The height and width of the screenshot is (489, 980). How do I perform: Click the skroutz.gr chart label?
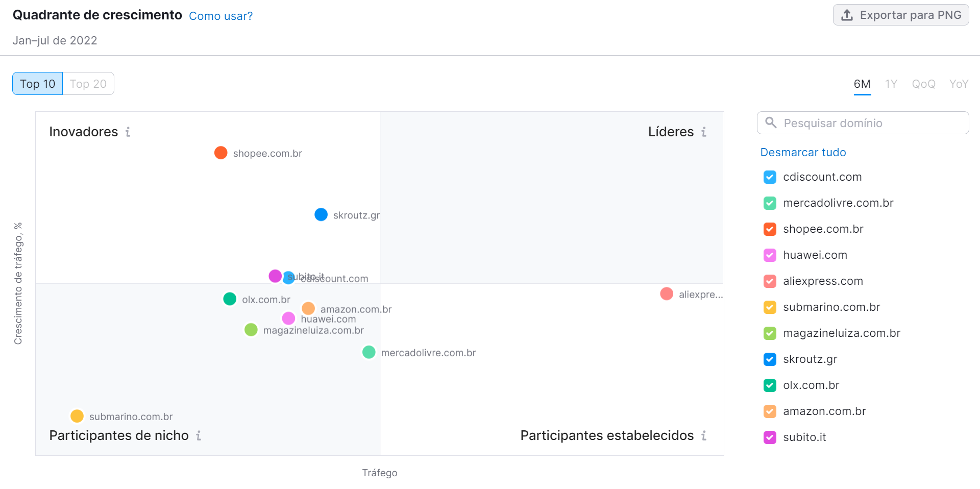[x=356, y=215]
